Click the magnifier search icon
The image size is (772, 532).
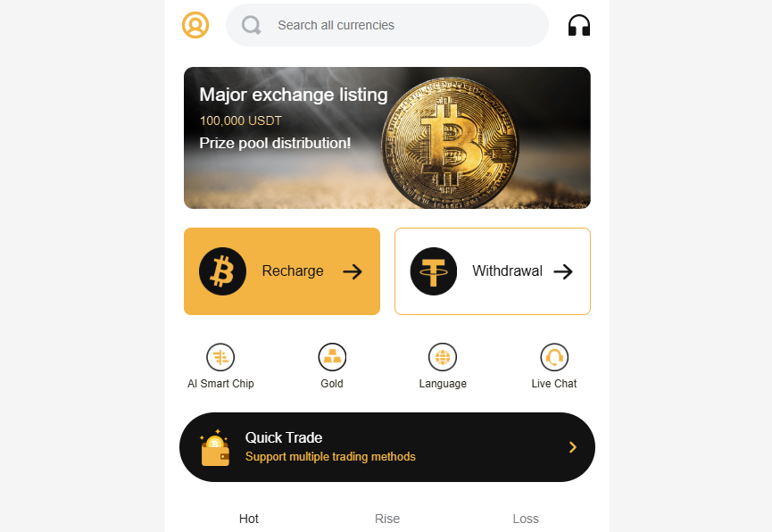click(x=251, y=25)
